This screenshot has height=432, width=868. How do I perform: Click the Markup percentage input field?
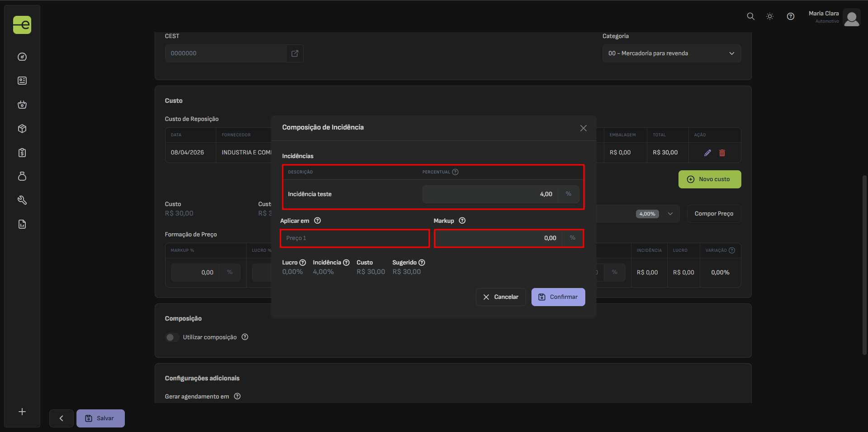point(498,238)
